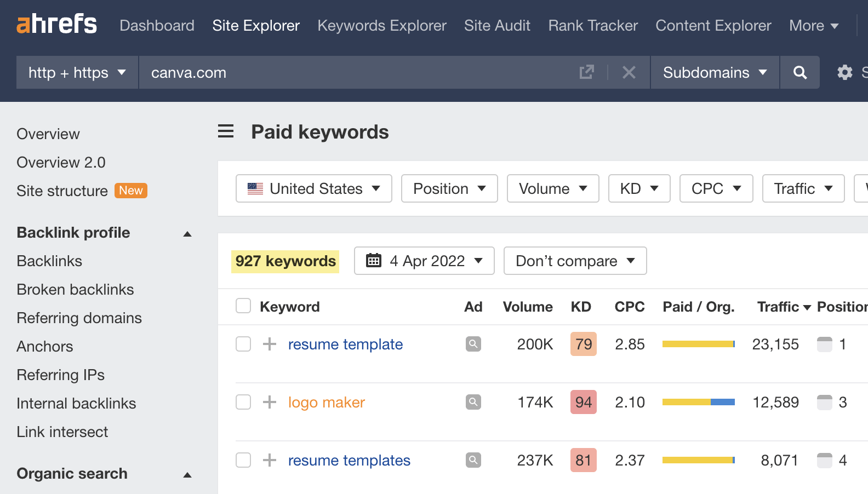Screen dimensions: 868x494
Task: Open KD filter dropdown
Action: point(639,188)
